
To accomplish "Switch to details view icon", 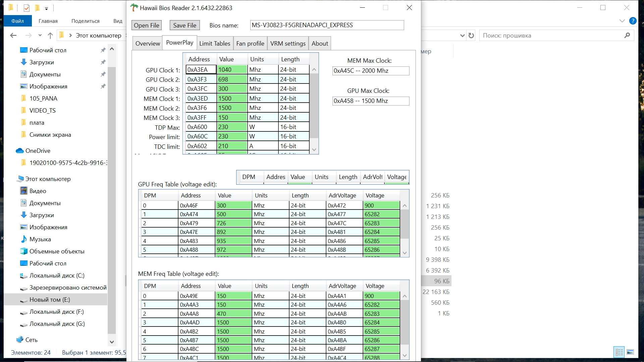I will [x=619, y=352].
